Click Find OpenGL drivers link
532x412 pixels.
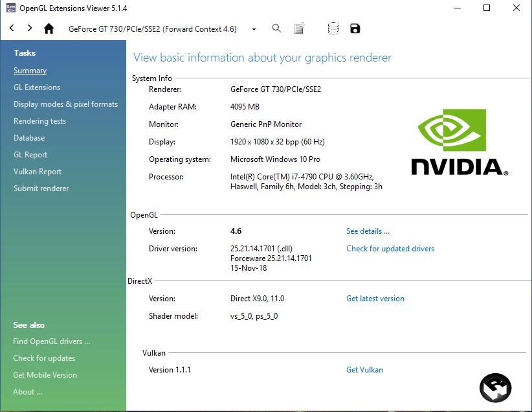click(52, 341)
